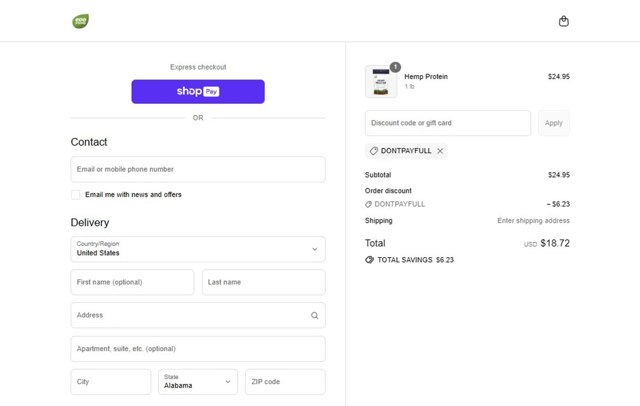Click the Contact section heading
Image resolution: width=640 pixels, height=406 pixels.
[x=89, y=142]
